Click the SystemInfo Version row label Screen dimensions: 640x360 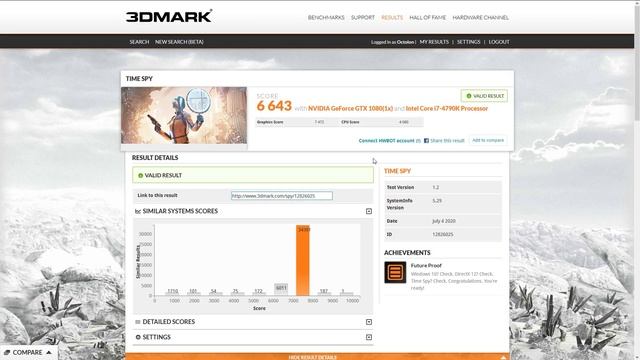click(x=400, y=204)
